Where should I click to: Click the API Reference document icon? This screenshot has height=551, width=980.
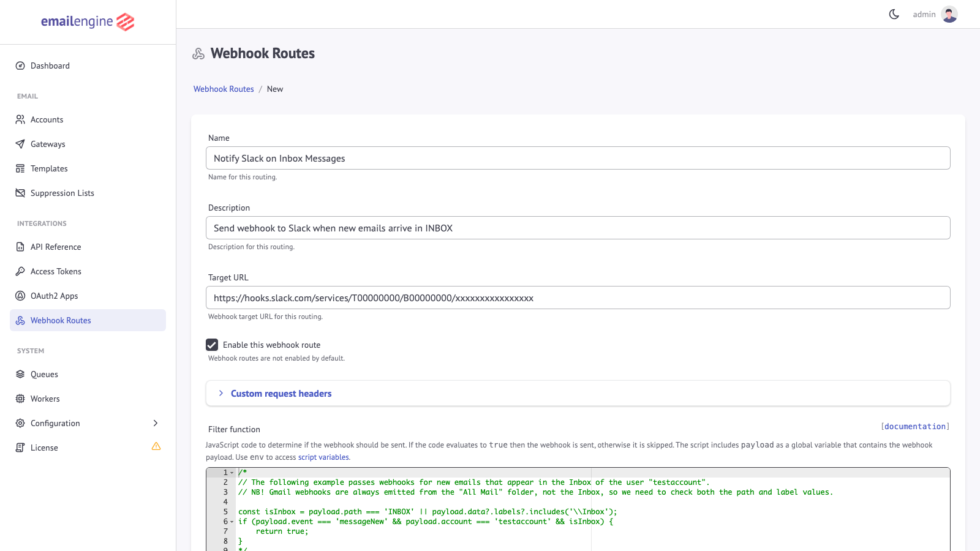point(20,247)
